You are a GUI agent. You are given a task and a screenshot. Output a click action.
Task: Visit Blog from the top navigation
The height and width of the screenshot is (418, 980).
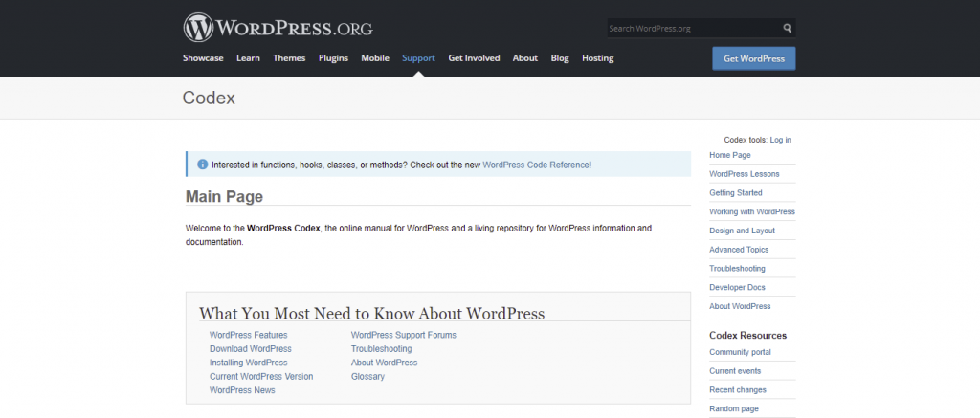click(560, 58)
